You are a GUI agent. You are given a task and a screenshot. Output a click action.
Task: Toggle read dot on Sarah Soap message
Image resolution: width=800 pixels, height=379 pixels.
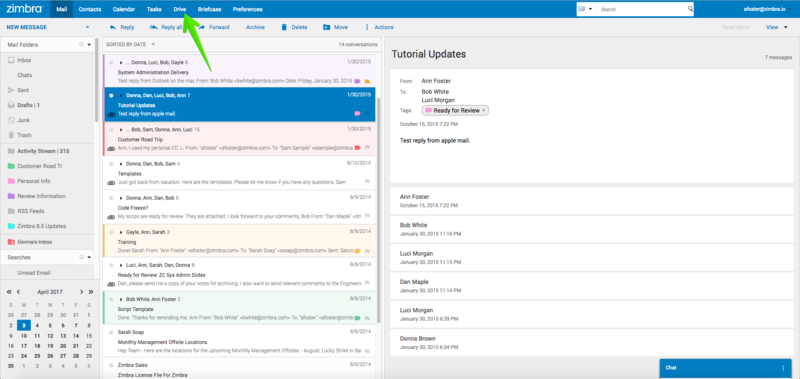tap(111, 332)
